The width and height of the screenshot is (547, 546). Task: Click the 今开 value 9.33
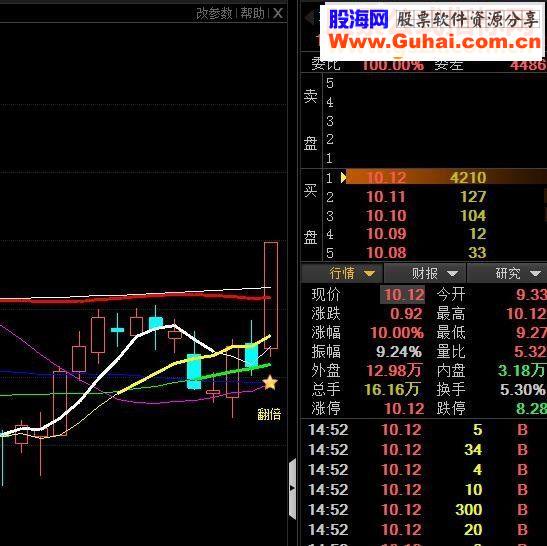tap(531, 295)
